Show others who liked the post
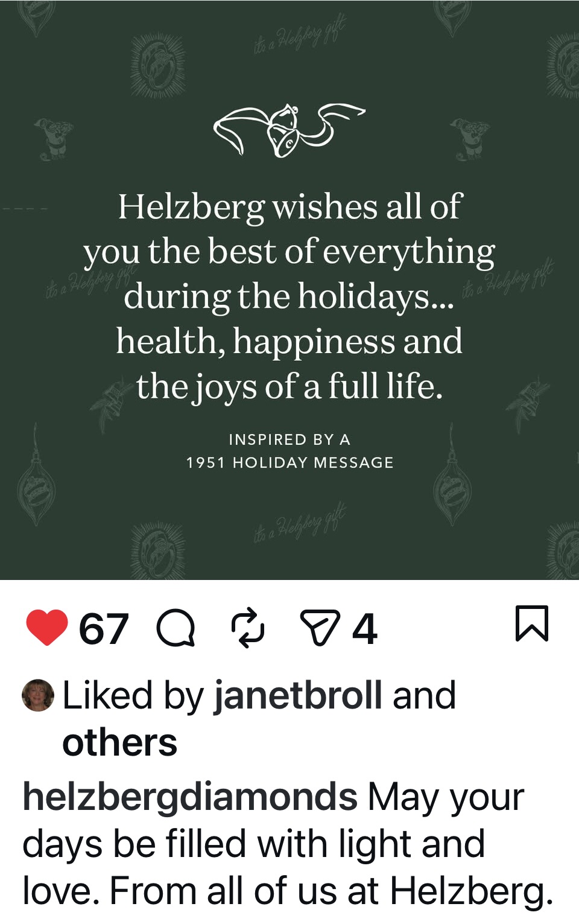Image resolution: width=579 pixels, height=924 pixels. 119,742
